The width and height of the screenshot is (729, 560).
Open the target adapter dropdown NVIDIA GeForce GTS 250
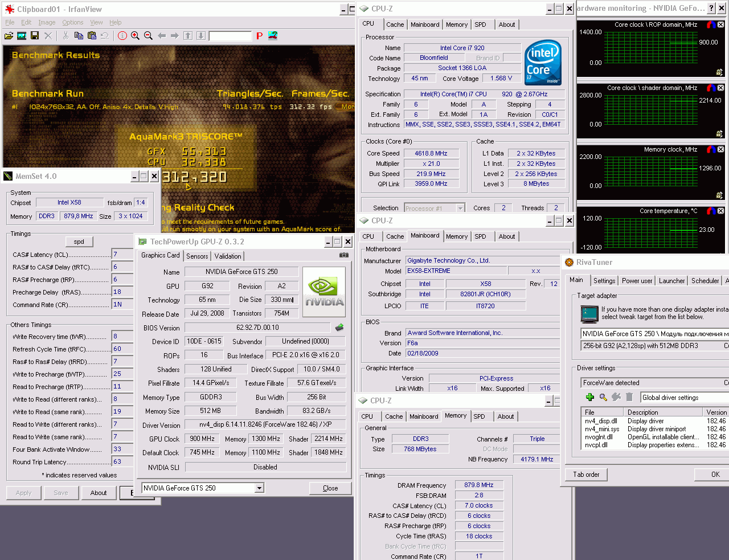pos(654,334)
